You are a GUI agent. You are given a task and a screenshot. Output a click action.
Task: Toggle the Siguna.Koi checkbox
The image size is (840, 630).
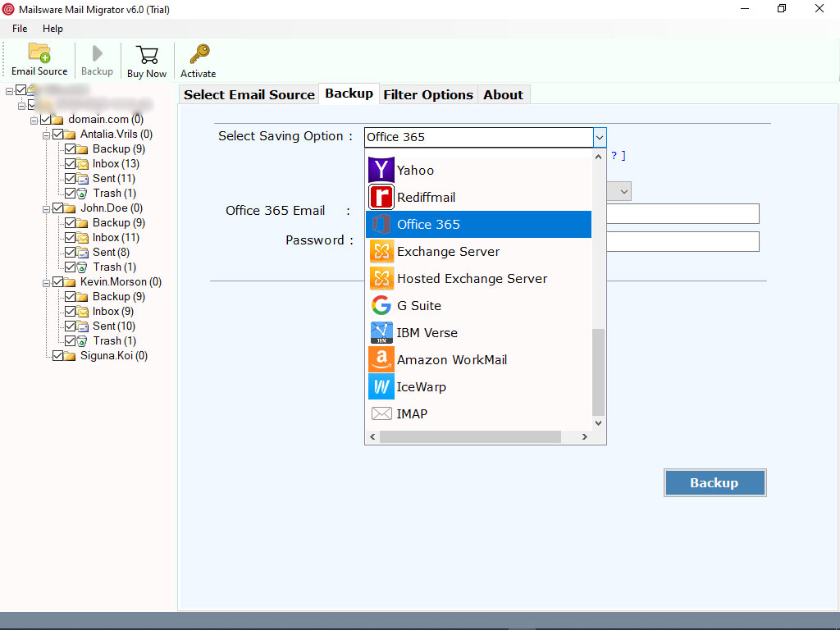(58, 356)
